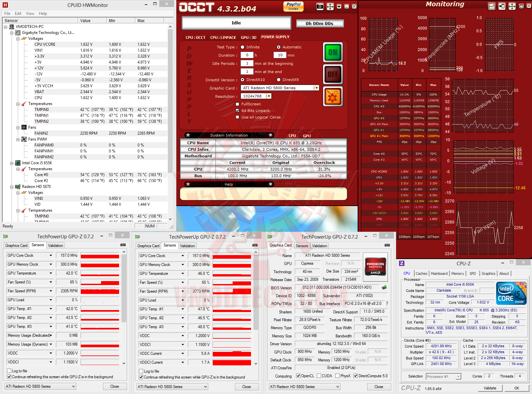Open the File menu in HWMonitor

click(7, 13)
